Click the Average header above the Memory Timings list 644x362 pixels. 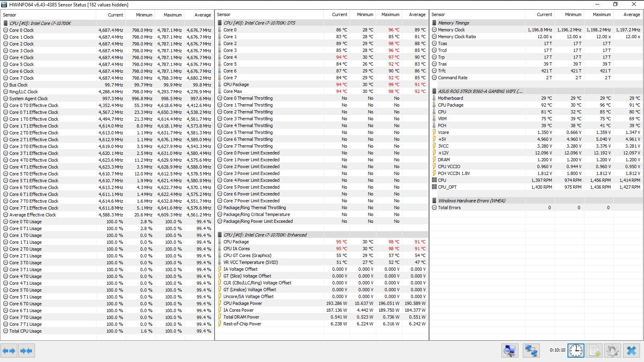click(632, 14)
